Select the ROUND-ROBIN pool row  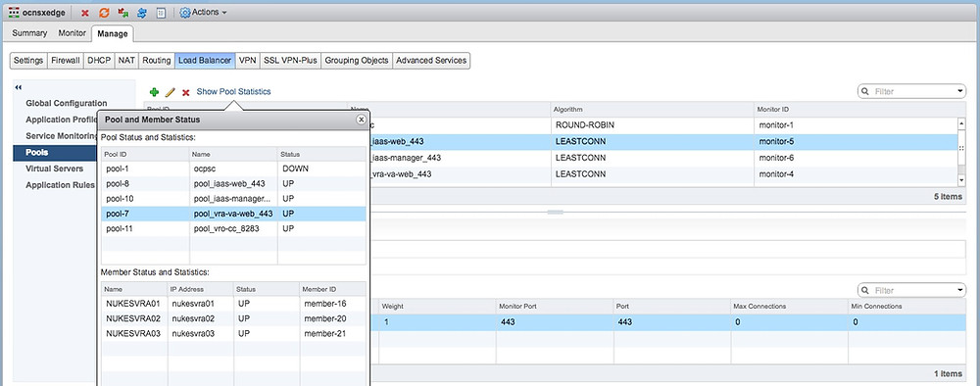(662, 125)
